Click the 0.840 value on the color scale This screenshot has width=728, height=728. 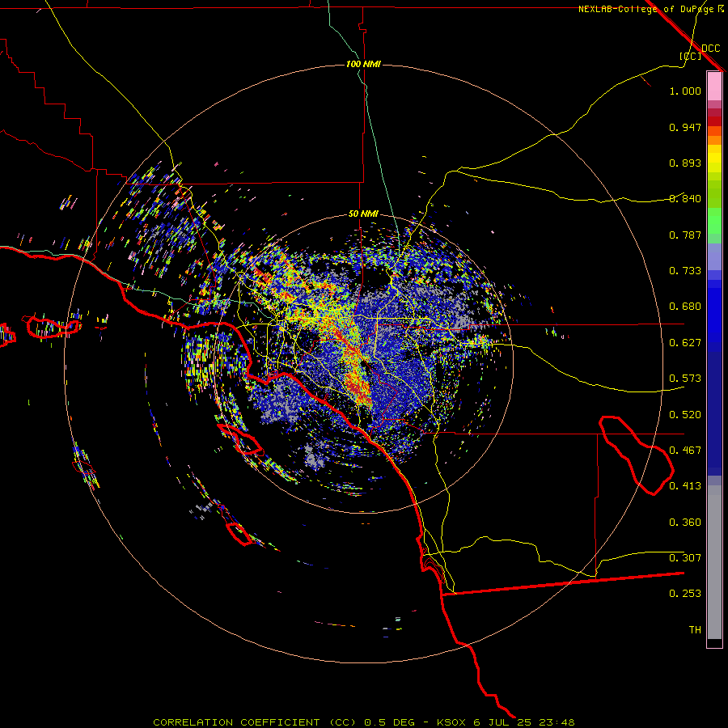(x=685, y=199)
